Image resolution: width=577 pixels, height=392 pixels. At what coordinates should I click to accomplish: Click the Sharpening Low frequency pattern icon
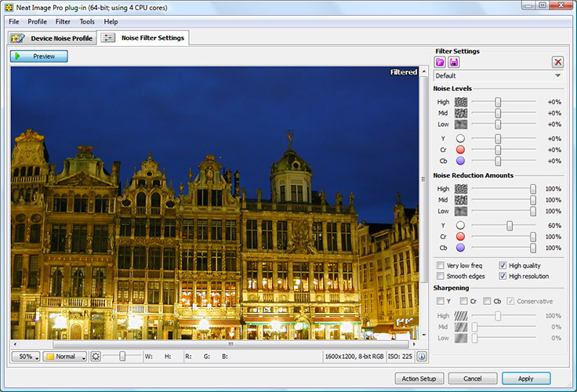click(461, 338)
